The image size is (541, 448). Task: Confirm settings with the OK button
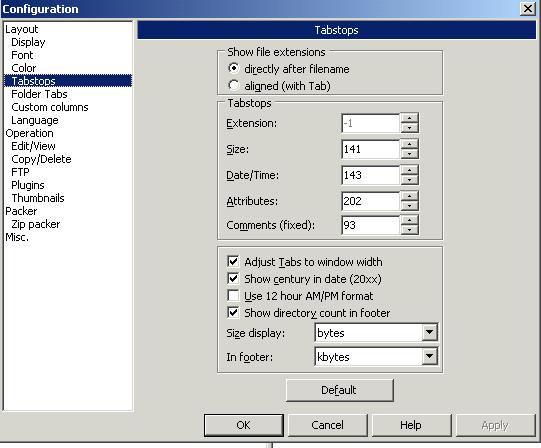tap(244, 425)
